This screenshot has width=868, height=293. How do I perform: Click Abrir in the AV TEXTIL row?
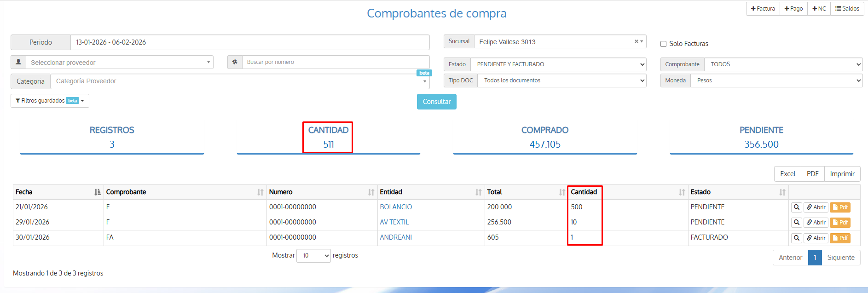point(816,223)
